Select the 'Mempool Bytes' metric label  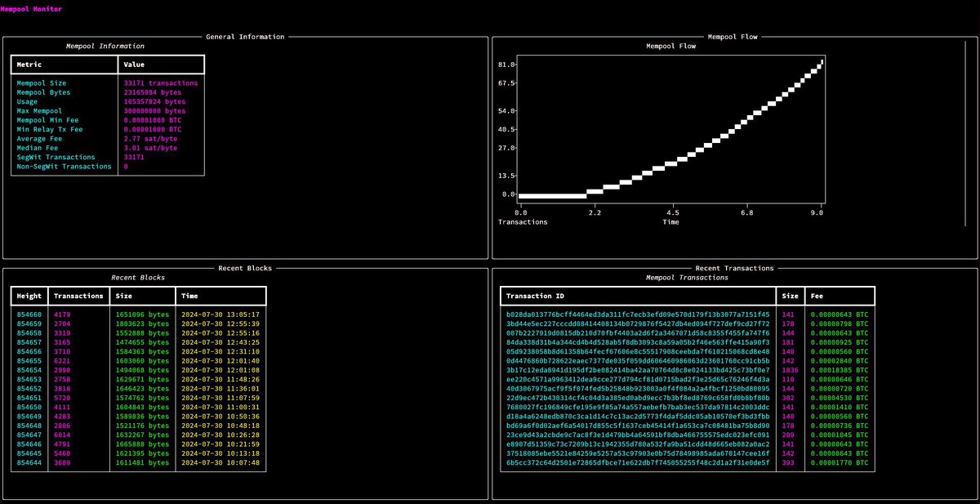(x=43, y=92)
